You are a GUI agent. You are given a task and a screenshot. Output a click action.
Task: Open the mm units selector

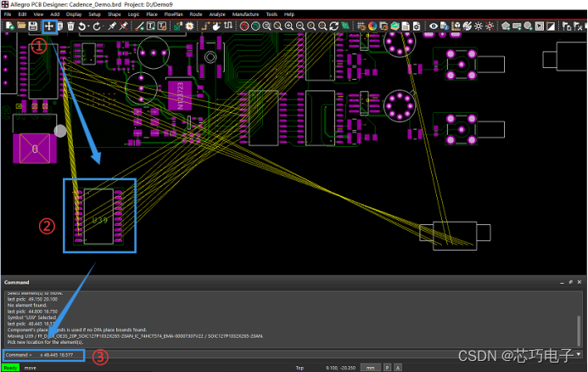[x=370, y=368]
